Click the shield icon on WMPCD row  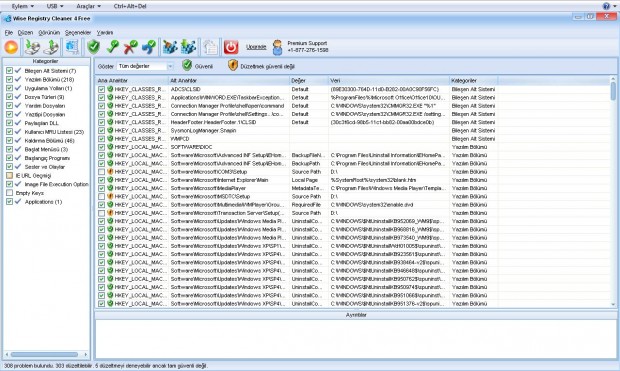click(x=110, y=139)
